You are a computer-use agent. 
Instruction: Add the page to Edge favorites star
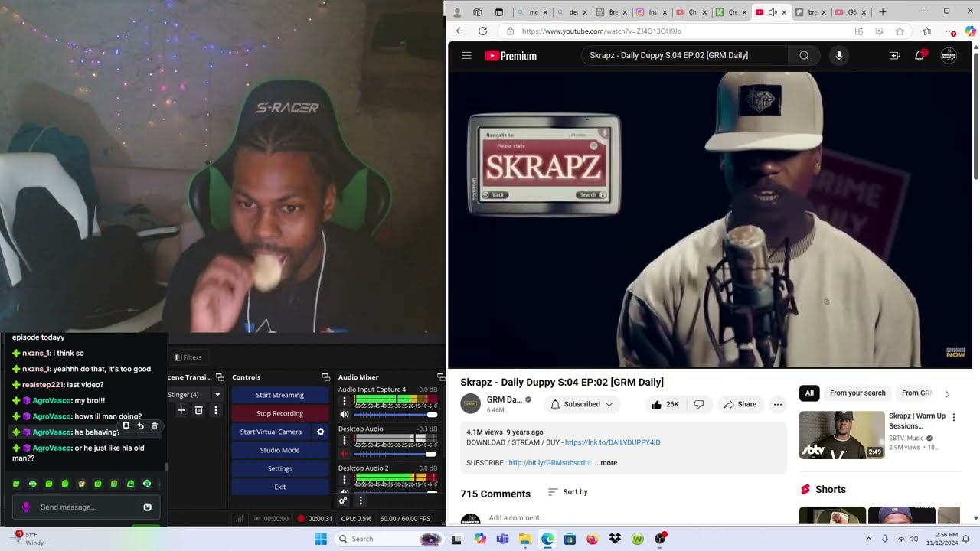click(900, 31)
